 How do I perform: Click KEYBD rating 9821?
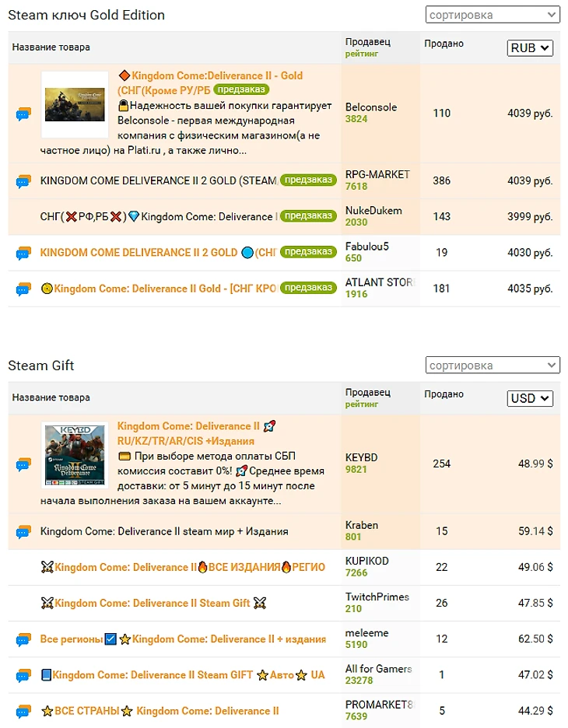(356, 470)
